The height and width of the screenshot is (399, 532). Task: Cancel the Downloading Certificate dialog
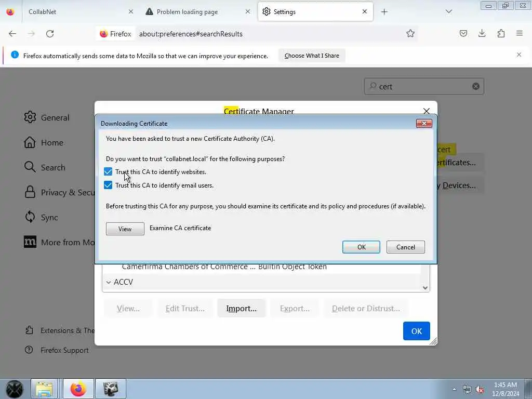405,247
